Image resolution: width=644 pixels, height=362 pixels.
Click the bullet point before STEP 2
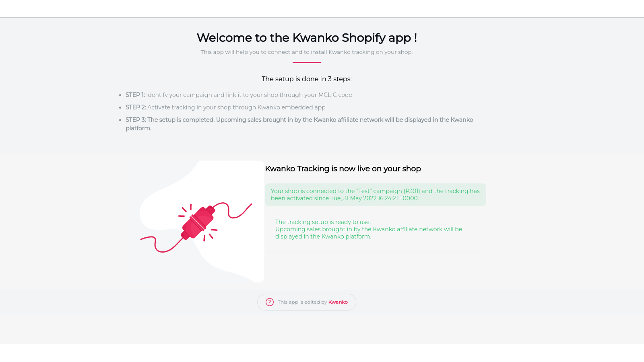[120, 108]
